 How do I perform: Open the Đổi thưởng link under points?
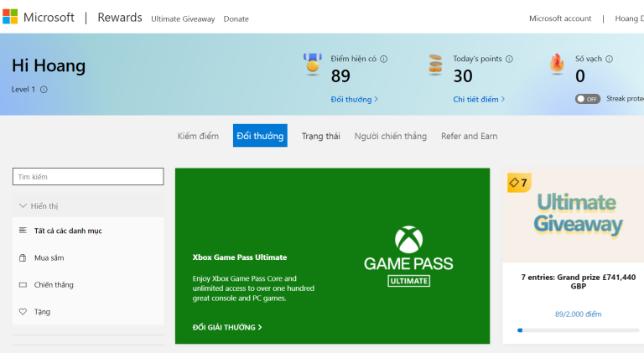(x=354, y=99)
